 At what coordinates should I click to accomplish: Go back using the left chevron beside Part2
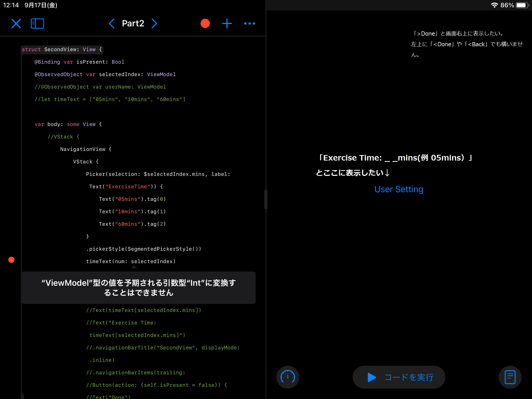(112, 23)
